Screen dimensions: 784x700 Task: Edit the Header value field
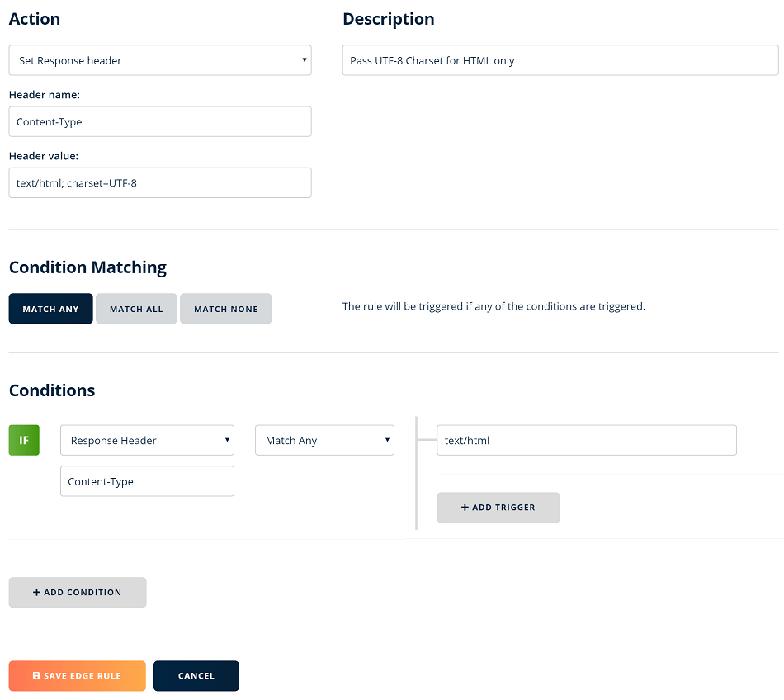(159, 182)
